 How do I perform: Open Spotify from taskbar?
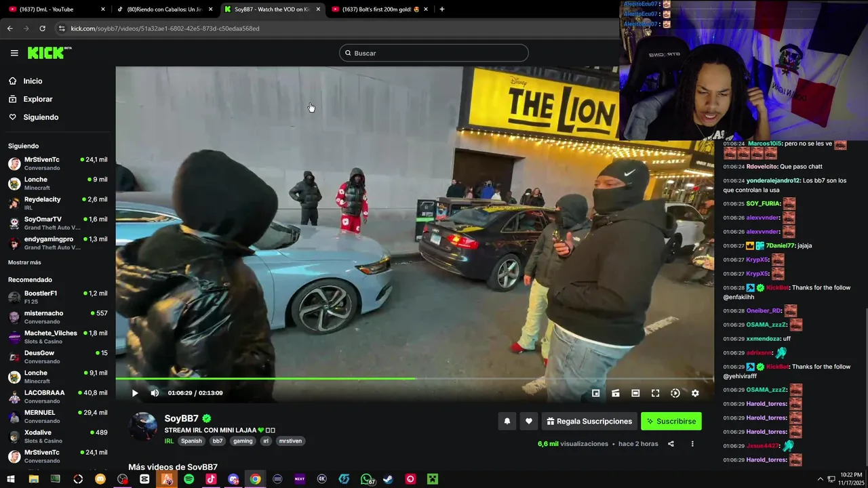tap(189, 479)
